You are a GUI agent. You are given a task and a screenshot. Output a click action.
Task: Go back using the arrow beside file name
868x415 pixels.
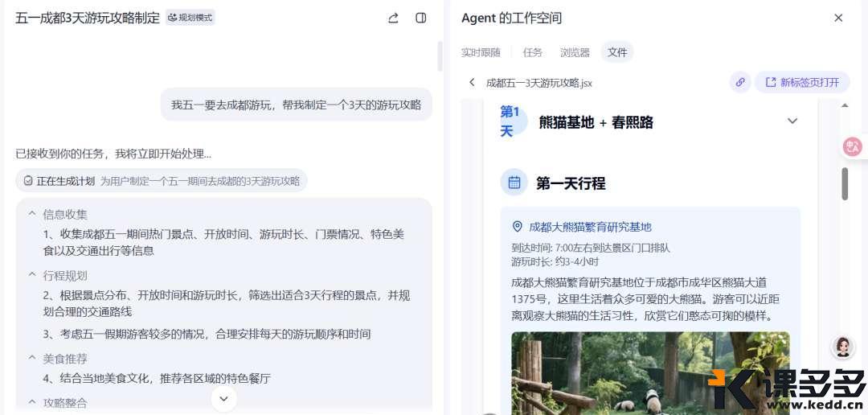click(472, 83)
